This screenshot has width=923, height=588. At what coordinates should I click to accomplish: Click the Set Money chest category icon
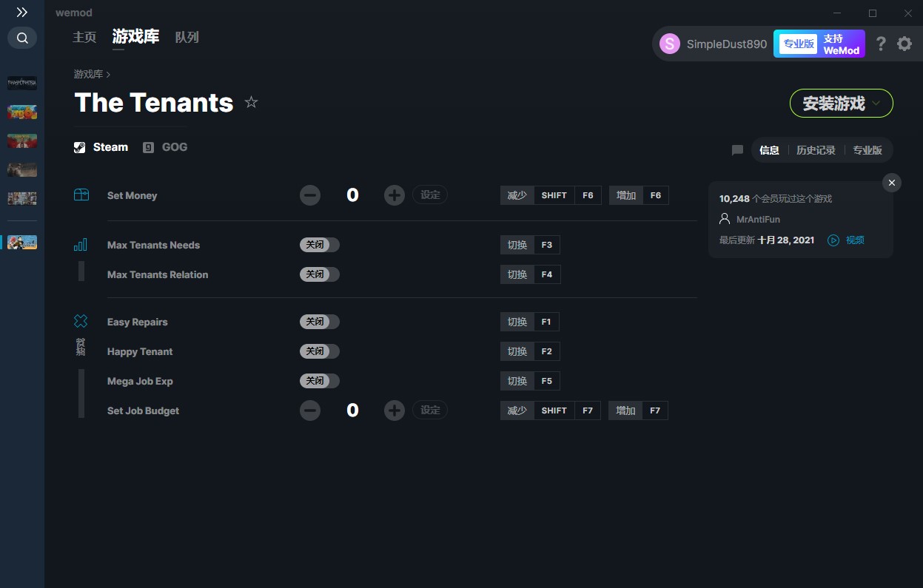81,195
